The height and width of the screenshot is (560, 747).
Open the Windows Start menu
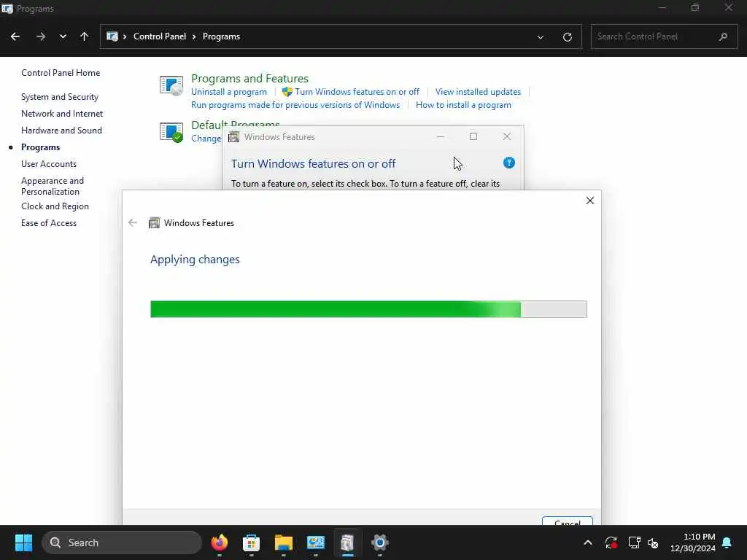click(x=23, y=542)
